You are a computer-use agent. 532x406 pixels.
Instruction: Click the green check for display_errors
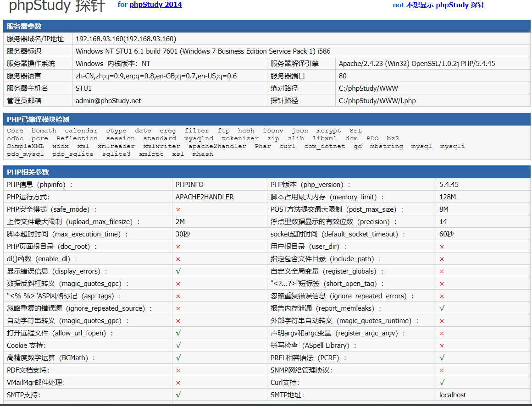(x=178, y=271)
